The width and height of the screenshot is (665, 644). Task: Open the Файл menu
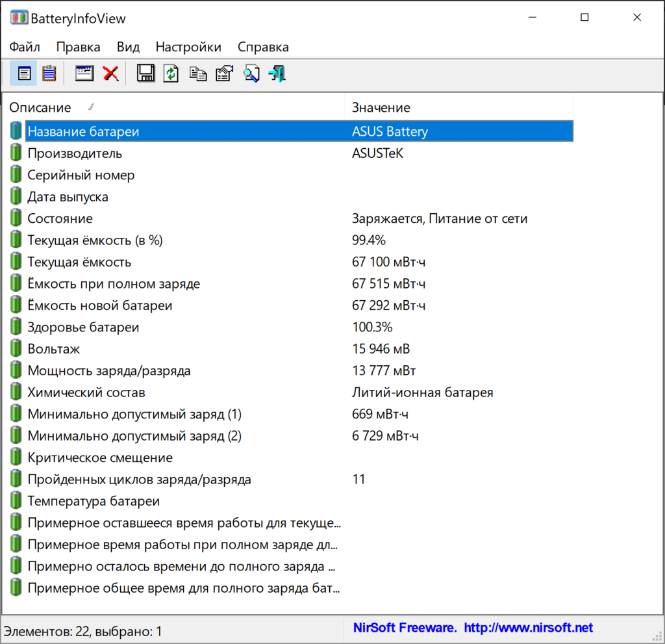click(x=25, y=47)
